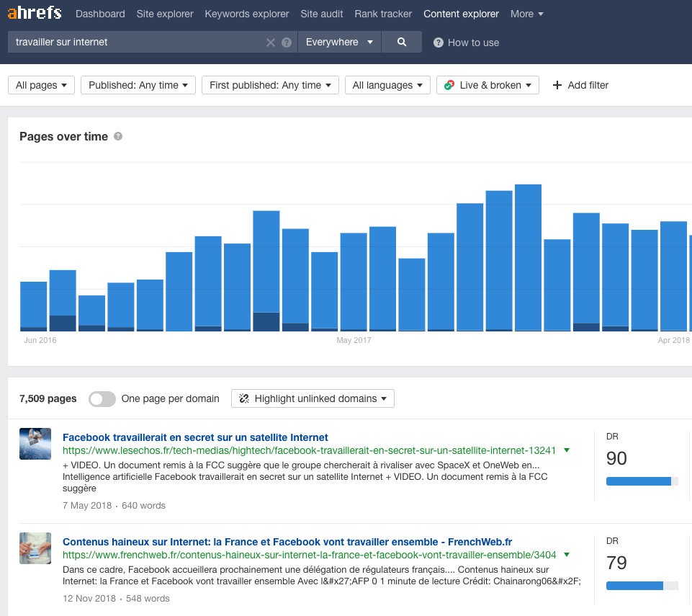692x616 pixels.
Task: Click the tallest bar in the chart
Action: (529, 257)
